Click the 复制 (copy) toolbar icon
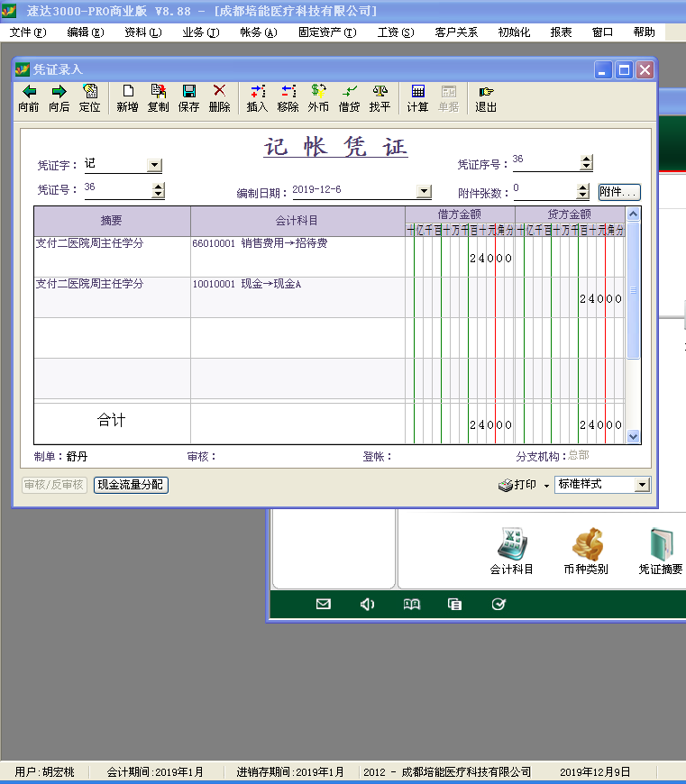Image resolution: width=686 pixels, height=784 pixels. (x=158, y=91)
